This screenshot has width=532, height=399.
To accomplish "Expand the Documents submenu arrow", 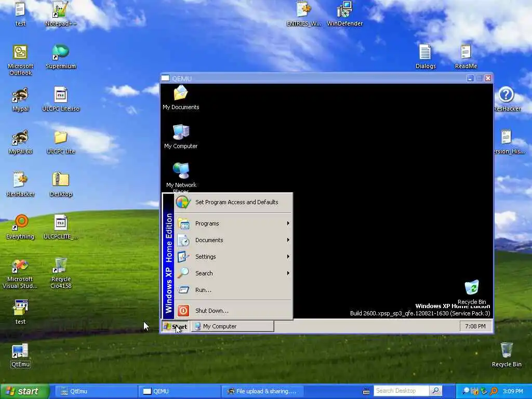I will coord(288,240).
